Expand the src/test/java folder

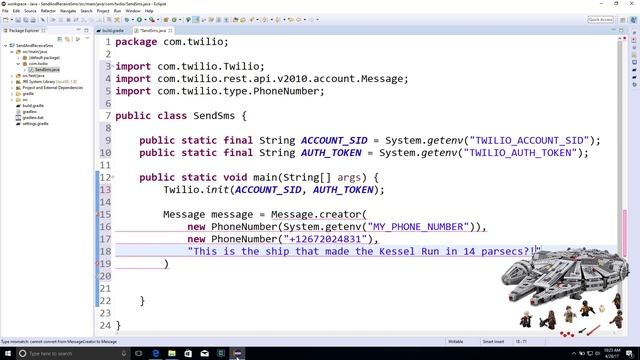pos(12,76)
